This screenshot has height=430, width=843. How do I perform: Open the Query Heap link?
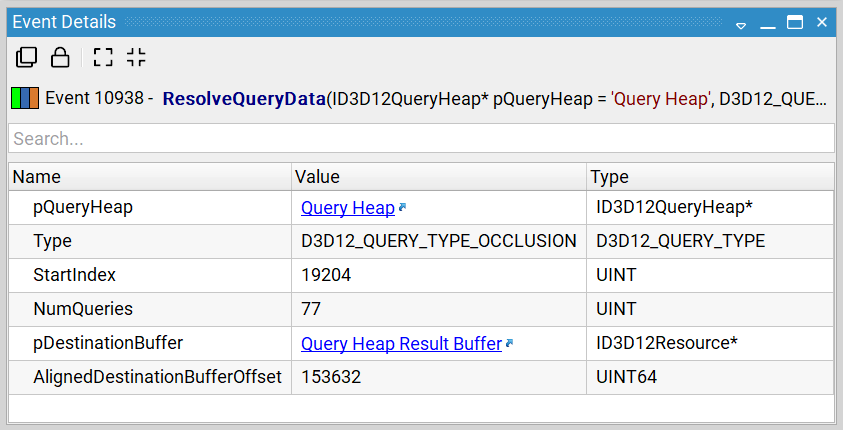[347, 208]
